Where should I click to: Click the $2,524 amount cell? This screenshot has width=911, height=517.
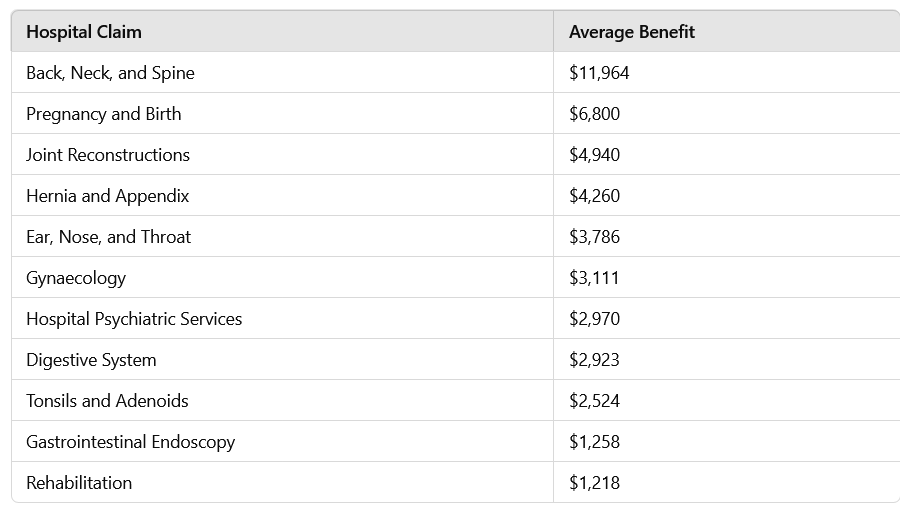point(594,401)
